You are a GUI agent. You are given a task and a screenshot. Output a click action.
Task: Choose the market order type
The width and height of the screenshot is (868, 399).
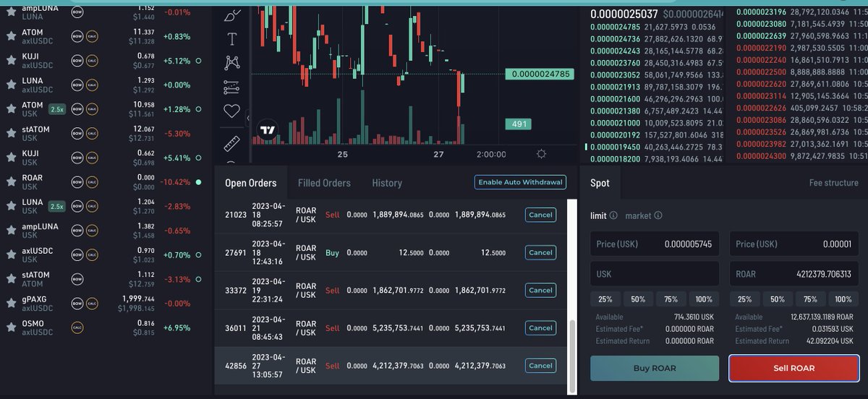point(638,215)
